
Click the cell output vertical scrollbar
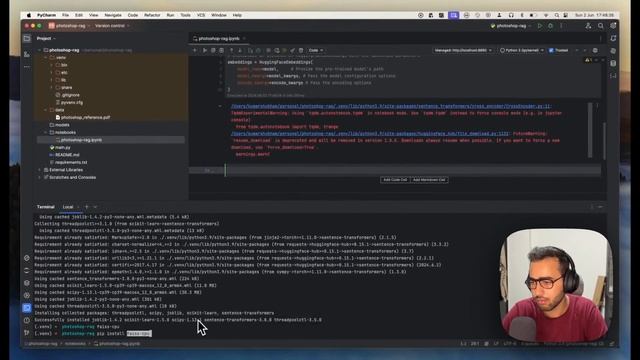click(x=590, y=130)
